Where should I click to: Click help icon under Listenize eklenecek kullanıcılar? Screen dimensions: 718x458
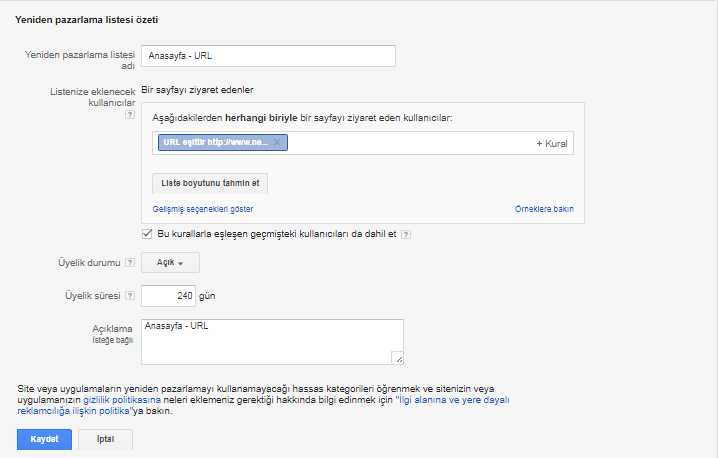tap(129, 115)
